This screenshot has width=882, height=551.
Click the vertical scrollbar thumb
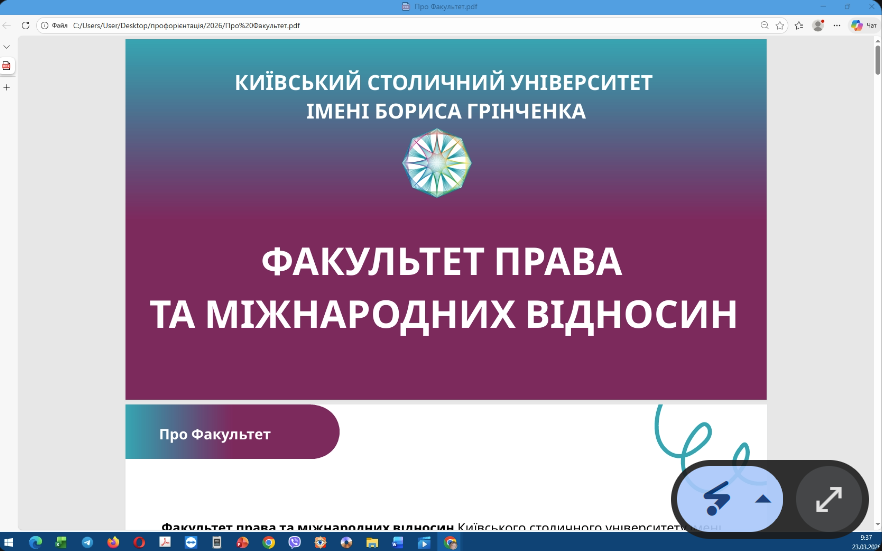877,60
